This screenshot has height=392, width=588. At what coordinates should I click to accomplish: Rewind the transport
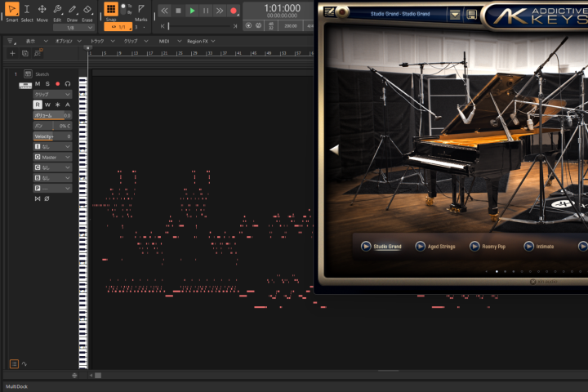click(x=165, y=11)
